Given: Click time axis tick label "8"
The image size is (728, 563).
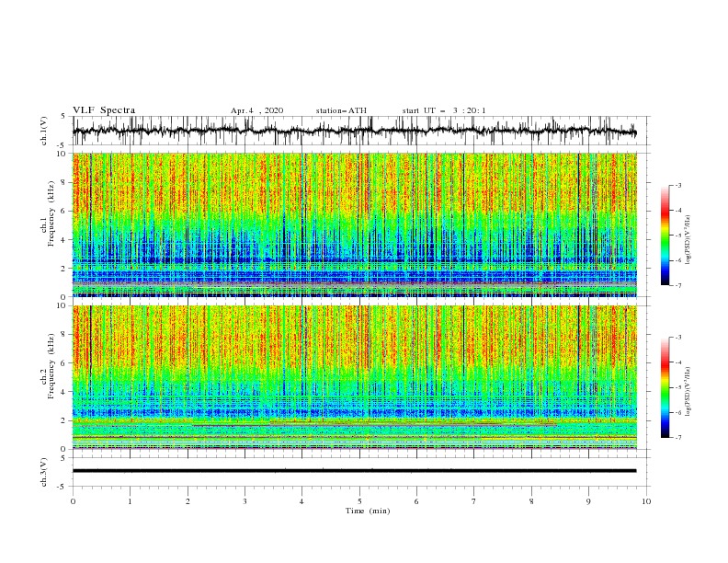Looking at the screenshot, I should point(531,501).
